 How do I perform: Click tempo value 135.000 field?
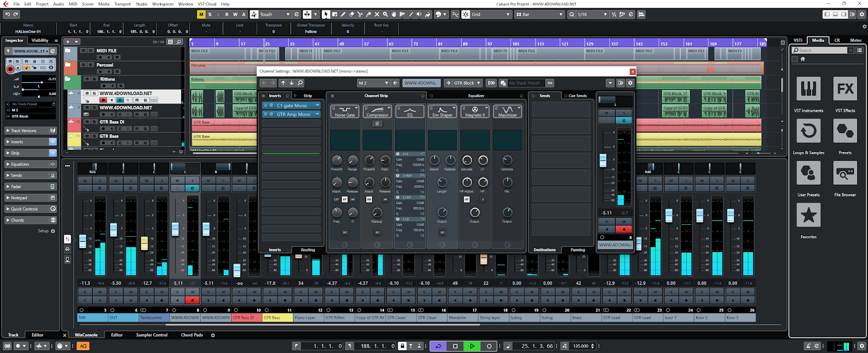[580, 346]
